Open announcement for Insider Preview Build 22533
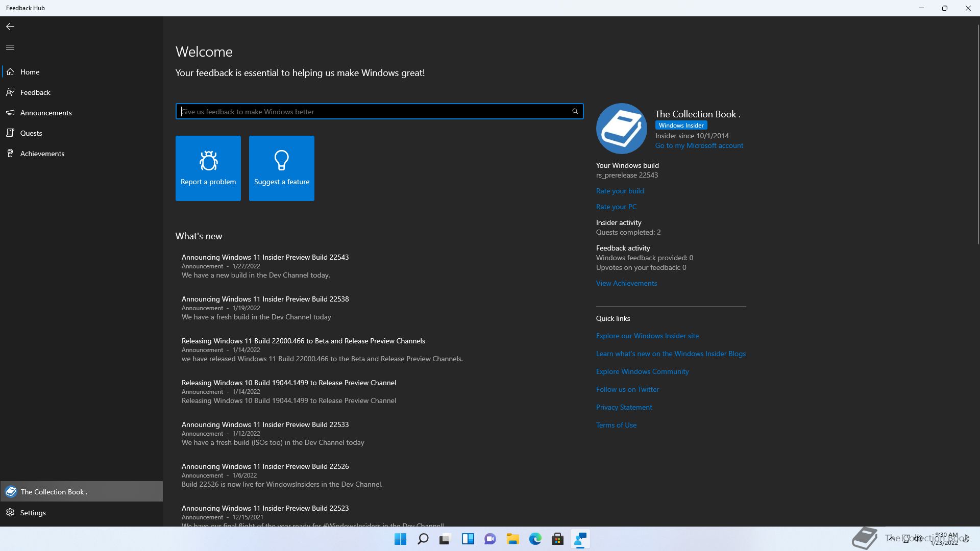 pos(265,424)
